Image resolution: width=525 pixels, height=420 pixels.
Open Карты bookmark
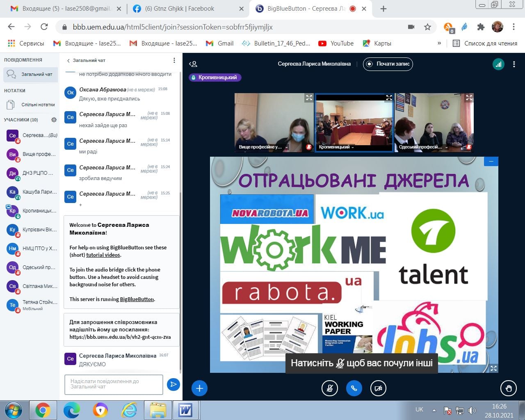pos(377,43)
